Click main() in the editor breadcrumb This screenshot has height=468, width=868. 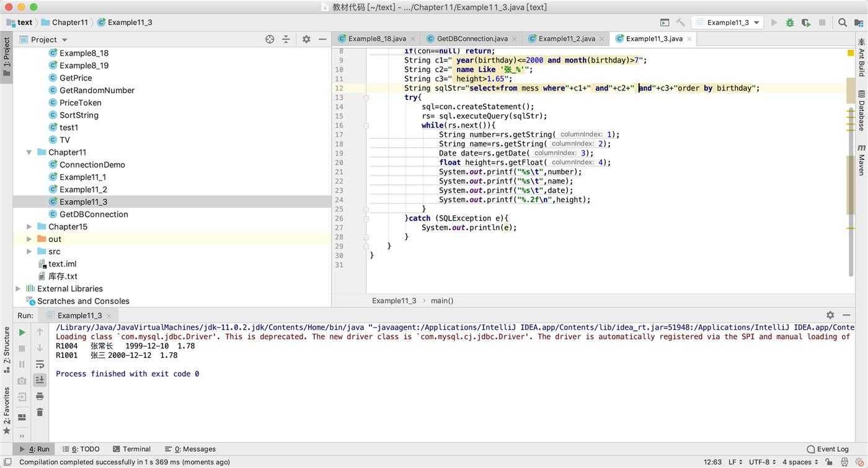pos(442,301)
